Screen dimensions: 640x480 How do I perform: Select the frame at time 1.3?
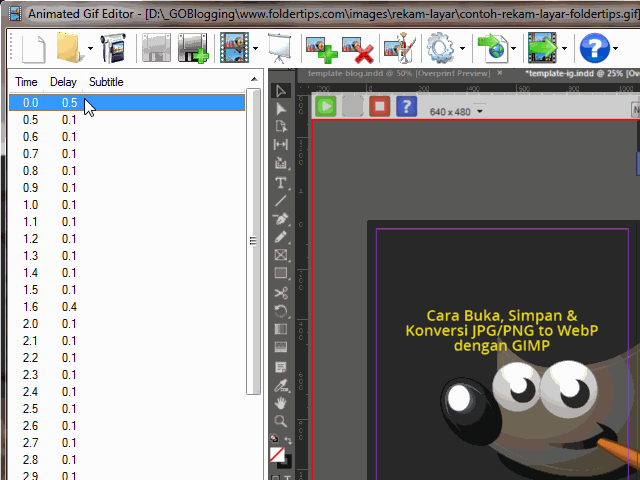point(127,256)
